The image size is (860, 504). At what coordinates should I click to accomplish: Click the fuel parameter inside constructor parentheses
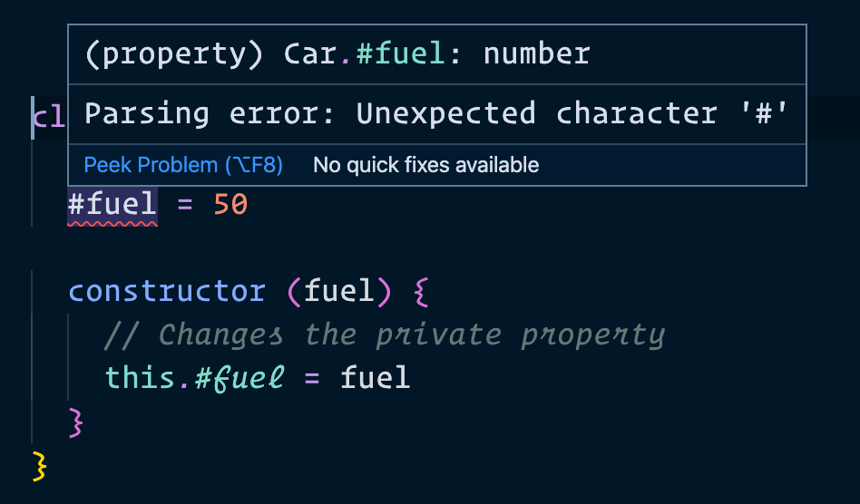pos(338,291)
